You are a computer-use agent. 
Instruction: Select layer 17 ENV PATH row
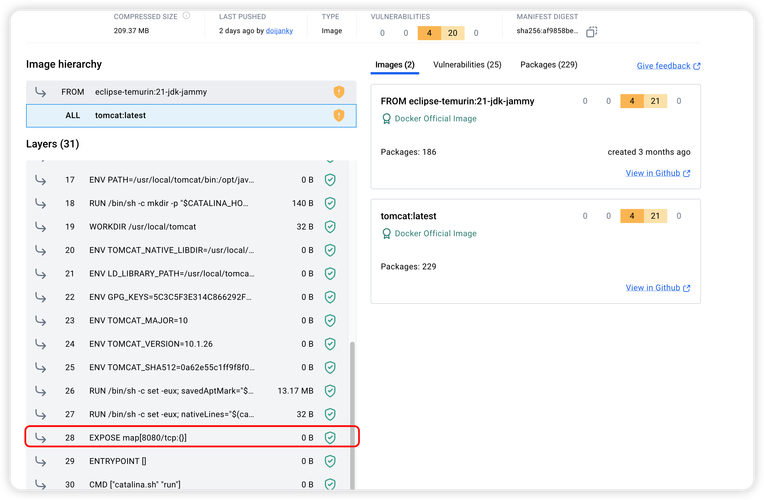click(x=188, y=180)
